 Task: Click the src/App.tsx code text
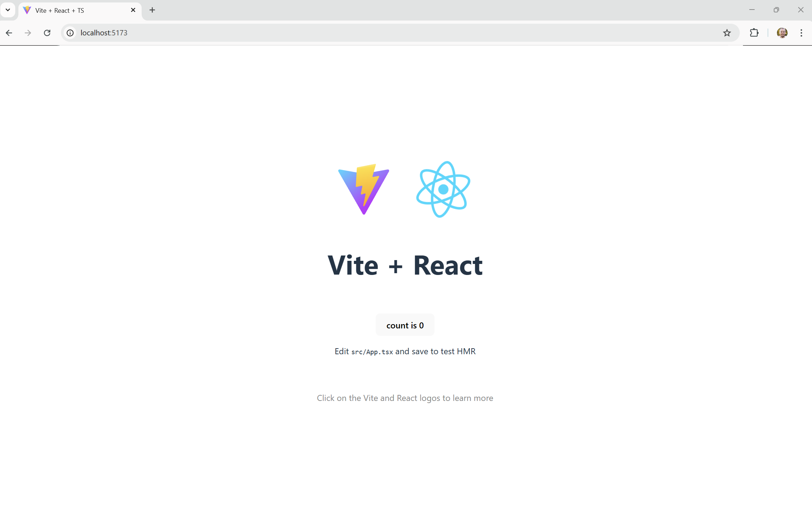372,352
